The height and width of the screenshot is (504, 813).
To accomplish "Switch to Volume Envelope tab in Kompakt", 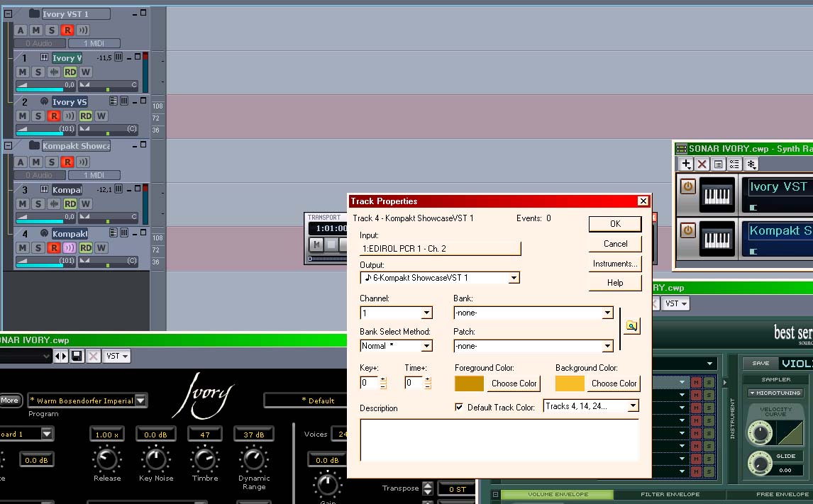I will click(x=558, y=494).
